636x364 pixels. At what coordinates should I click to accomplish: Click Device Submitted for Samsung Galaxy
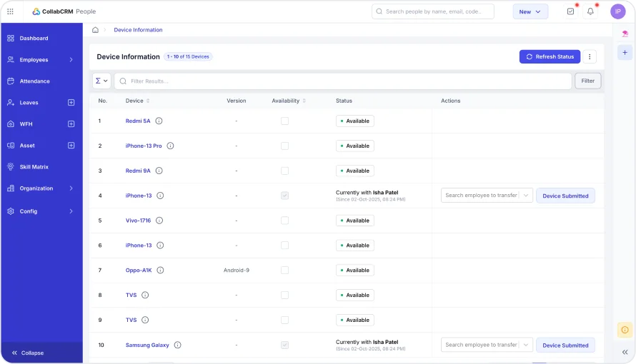(x=565, y=345)
